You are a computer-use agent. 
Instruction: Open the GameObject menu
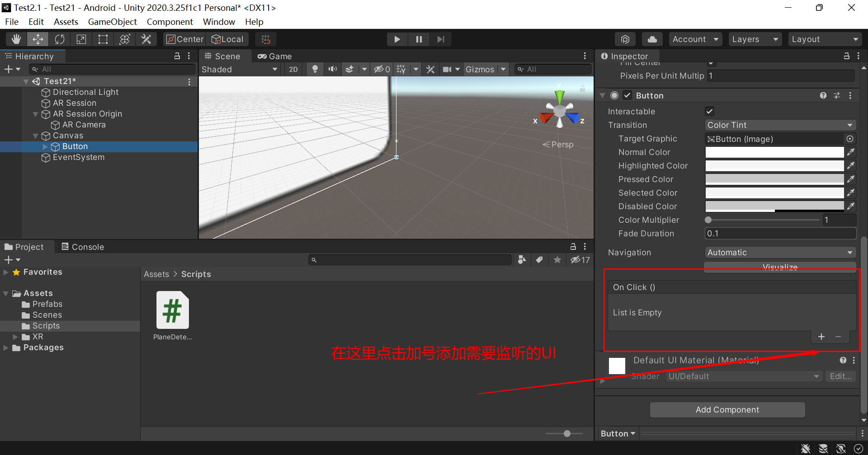pos(112,22)
